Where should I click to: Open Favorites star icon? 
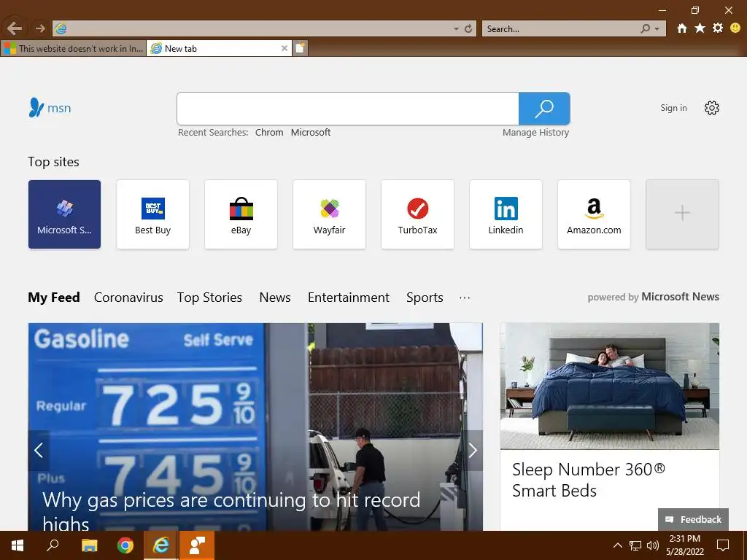pyautogui.click(x=700, y=28)
